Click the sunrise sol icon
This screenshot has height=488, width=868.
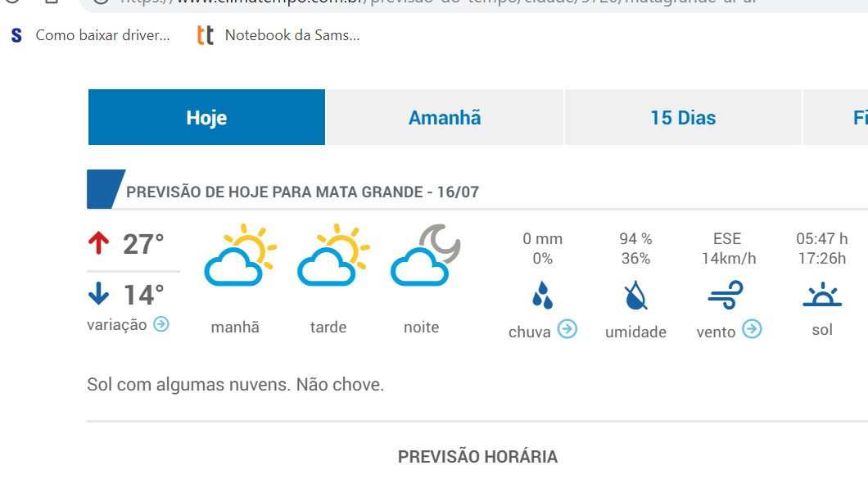click(822, 294)
